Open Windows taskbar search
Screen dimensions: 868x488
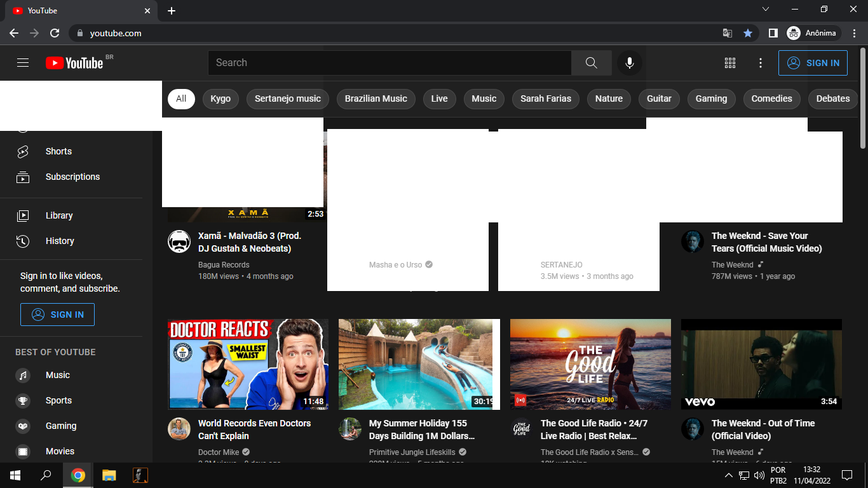point(46,475)
